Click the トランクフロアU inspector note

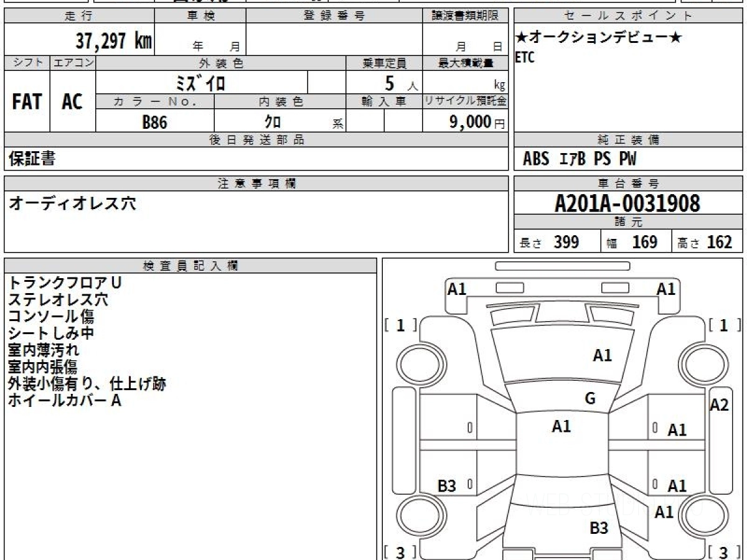65,282
